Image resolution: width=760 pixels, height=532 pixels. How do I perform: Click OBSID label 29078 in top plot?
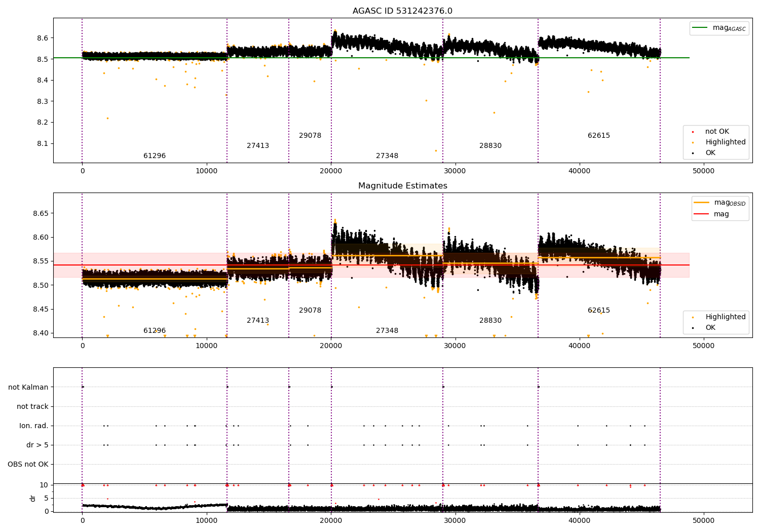(310, 136)
